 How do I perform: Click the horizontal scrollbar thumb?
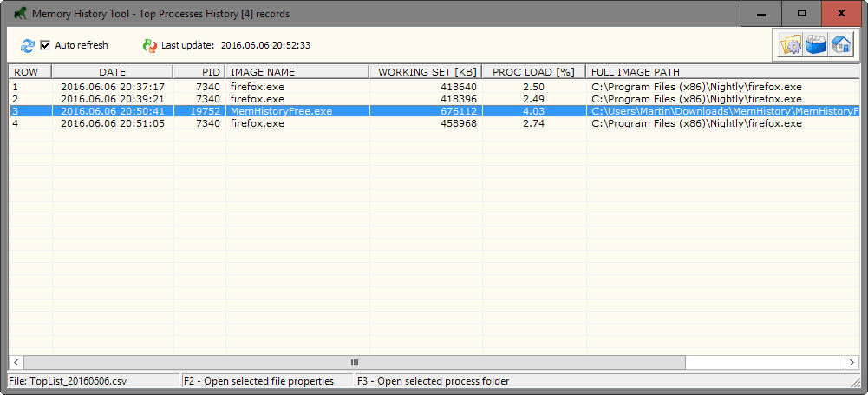click(355, 362)
